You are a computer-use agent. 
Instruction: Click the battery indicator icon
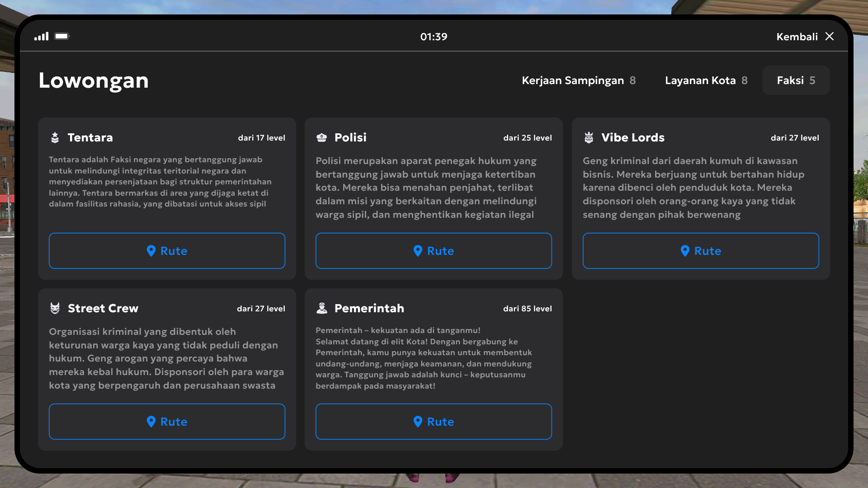point(62,37)
